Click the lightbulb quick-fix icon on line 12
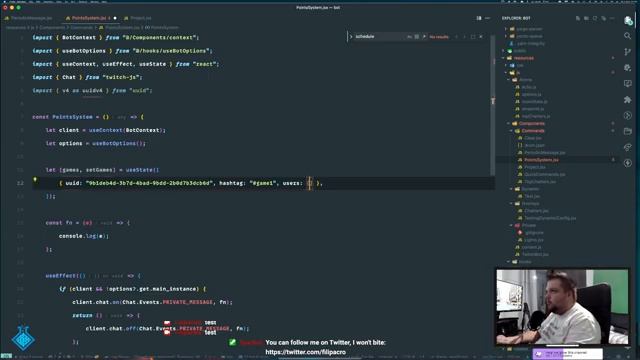The height and width of the screenshot is (360, 640). point(35,180)
